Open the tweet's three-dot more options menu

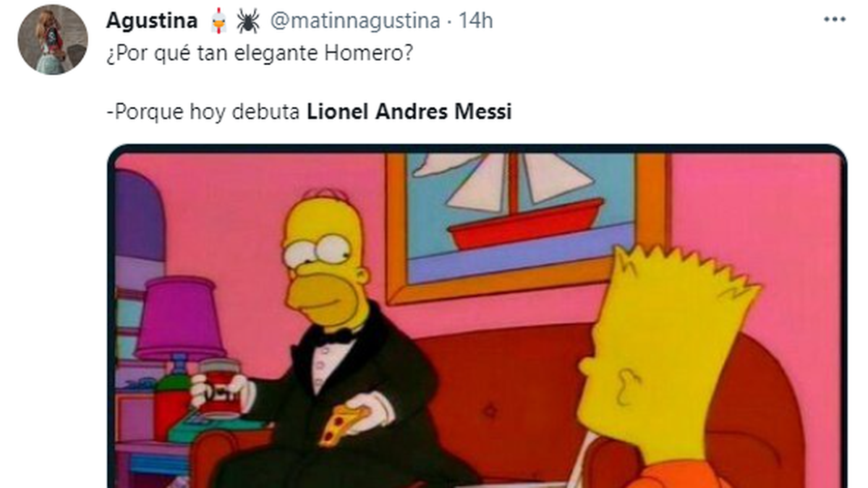(x=835, y=20)
